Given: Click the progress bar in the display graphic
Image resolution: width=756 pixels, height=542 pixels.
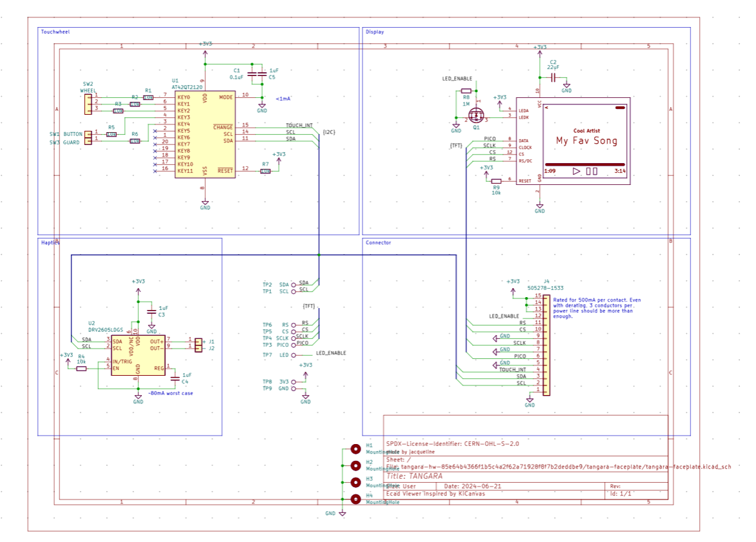Looking at the screenshot, I should pos(585,164).
